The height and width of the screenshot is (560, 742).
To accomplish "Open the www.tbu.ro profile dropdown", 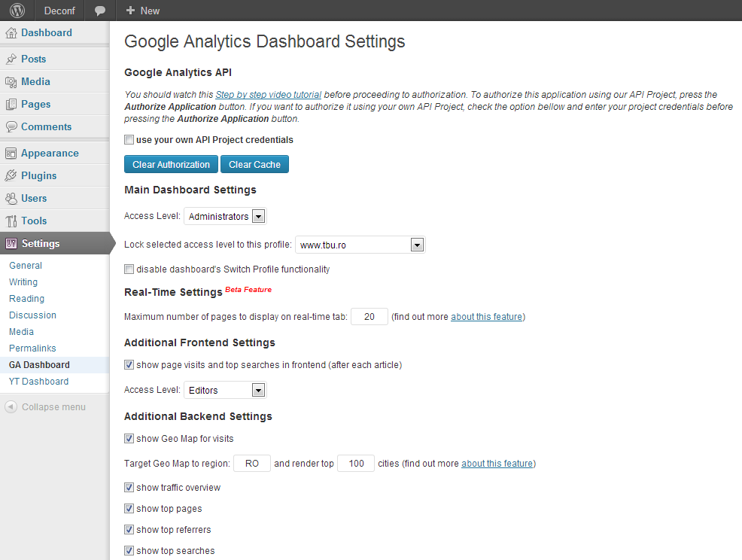I will click(x=360, y=245).
